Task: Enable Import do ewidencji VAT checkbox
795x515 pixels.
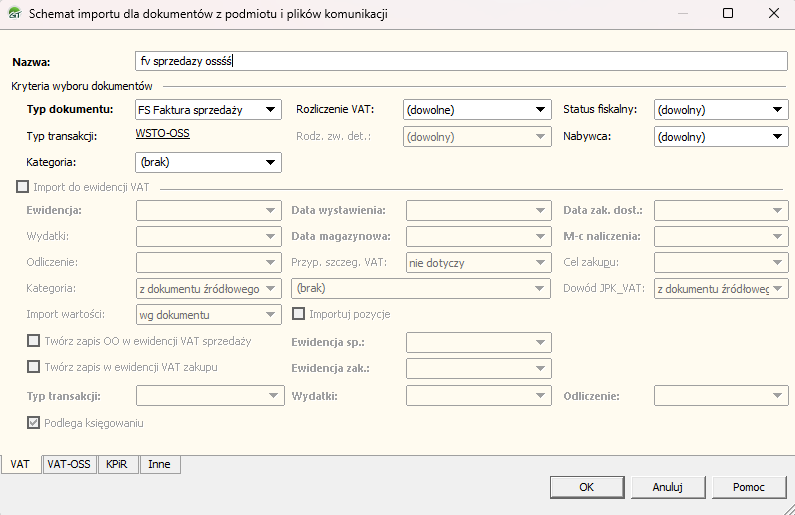Action: (22, 185)
